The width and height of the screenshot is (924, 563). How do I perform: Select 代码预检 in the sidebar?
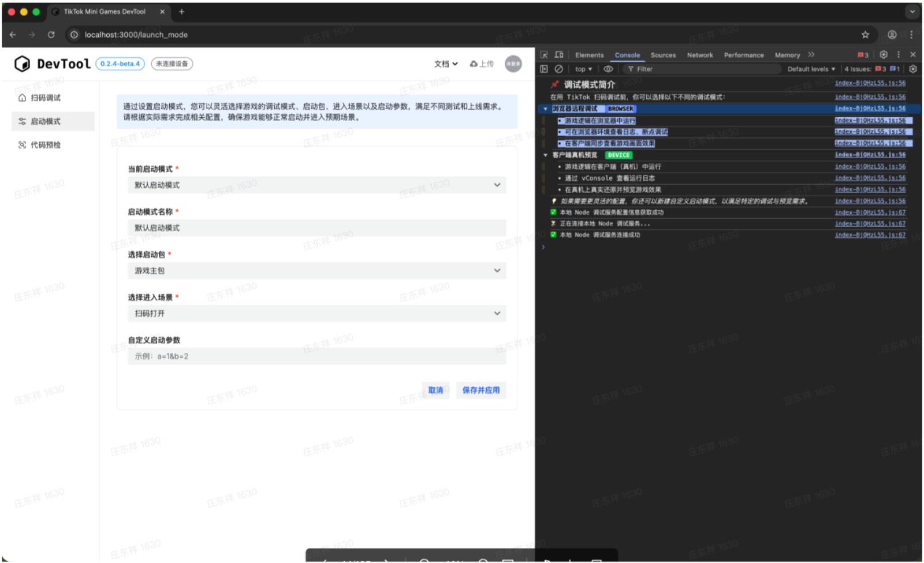coord(46,145)
